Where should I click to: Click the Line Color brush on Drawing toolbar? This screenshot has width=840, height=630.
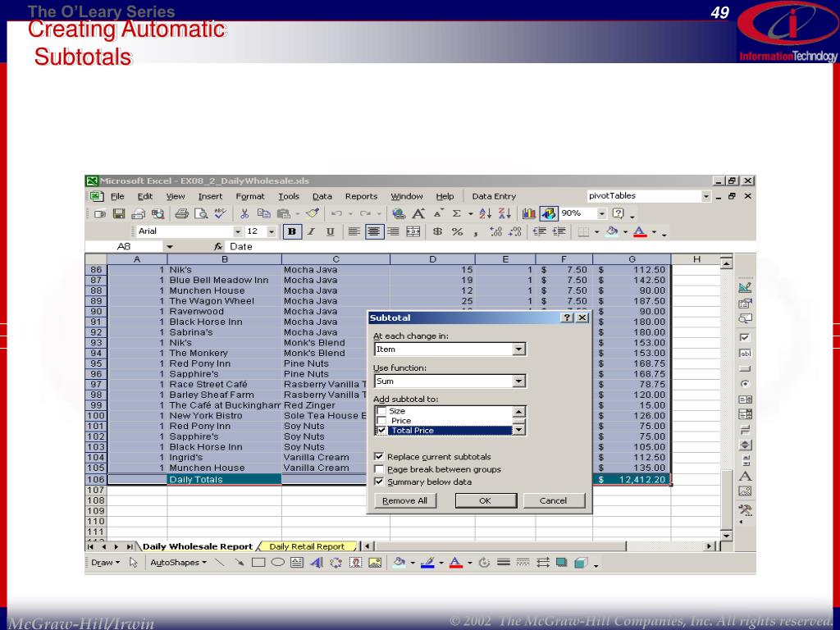coord(427,563)
